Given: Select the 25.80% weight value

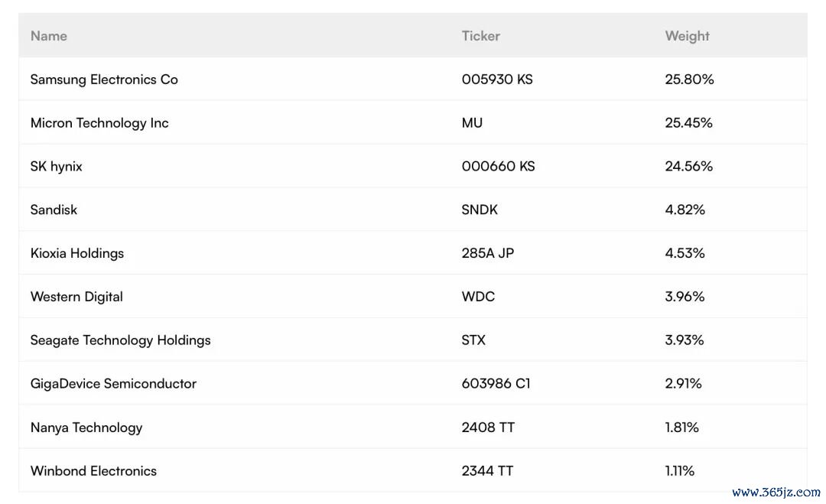Looking at the screenshot, I should (x=689, y=80).
